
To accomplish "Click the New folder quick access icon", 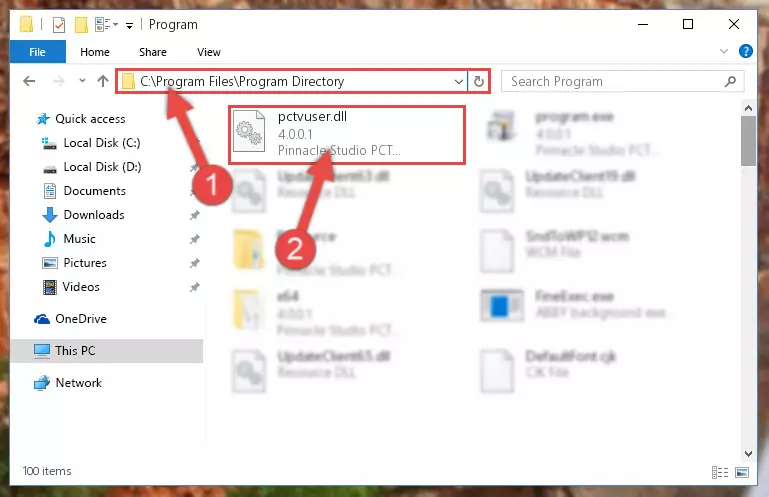I will (x=81, y=24).
